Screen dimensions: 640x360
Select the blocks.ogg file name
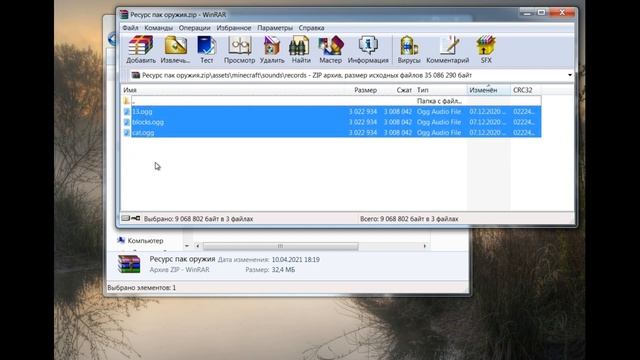coord(148,122)
